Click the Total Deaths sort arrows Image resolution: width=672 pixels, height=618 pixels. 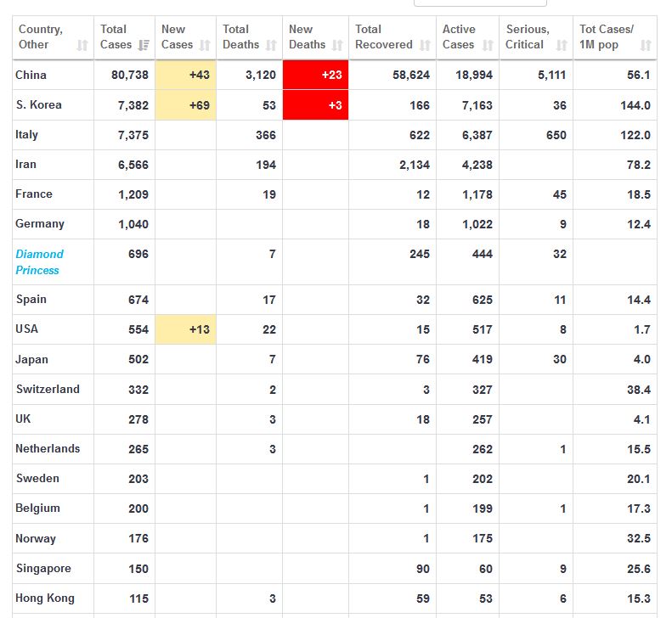tap(271, 45)
